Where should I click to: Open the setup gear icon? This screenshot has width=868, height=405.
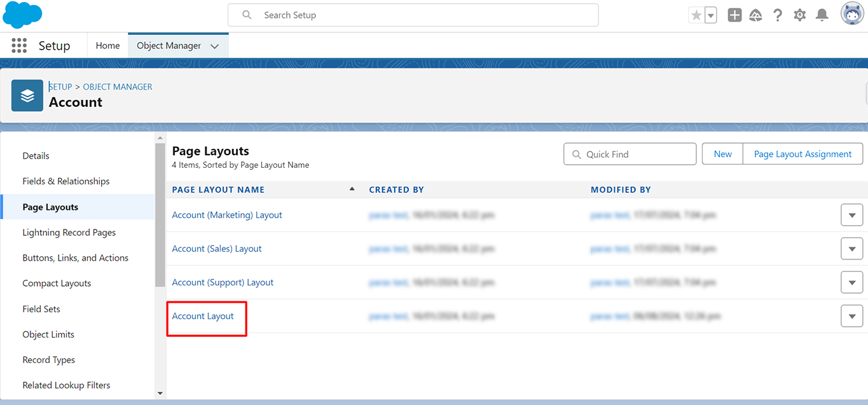point(800,15)
